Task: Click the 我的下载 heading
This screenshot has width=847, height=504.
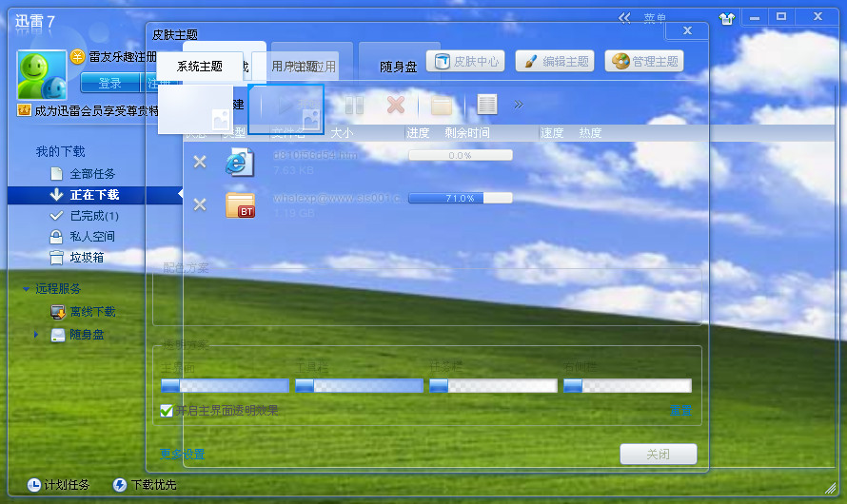Action: tap(61, 151)
